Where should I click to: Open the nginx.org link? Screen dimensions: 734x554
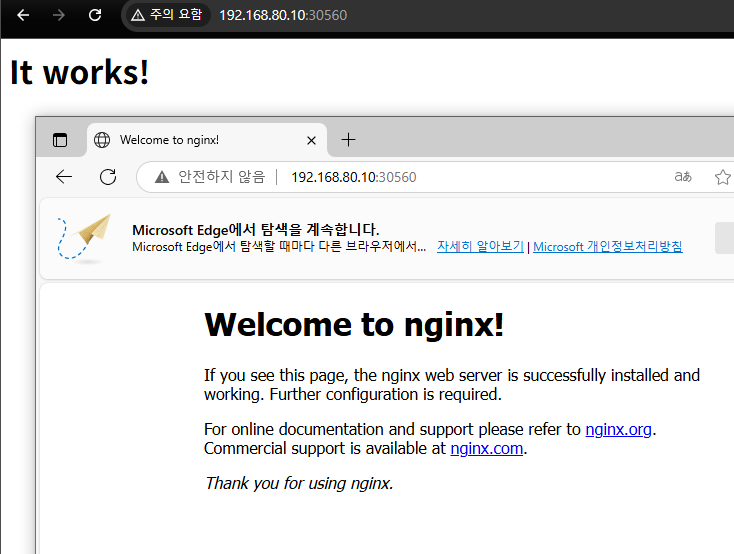[x=618, y=429]
